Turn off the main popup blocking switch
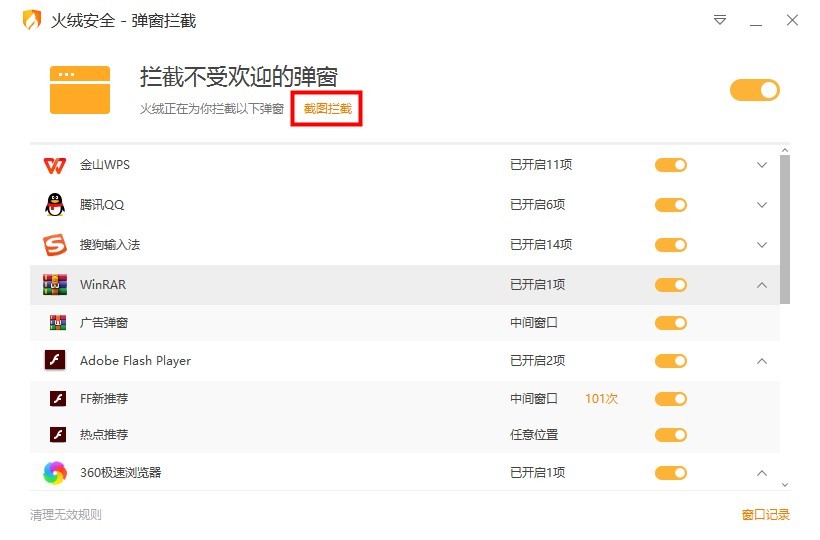The image size is (820, 540). [755, 90]
